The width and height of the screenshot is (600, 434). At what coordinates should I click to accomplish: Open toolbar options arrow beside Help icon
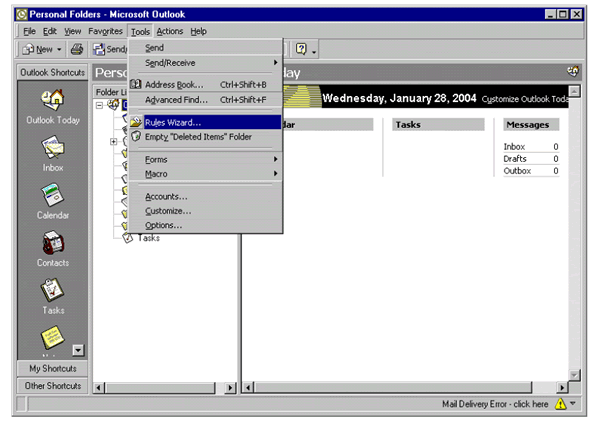coord(314,52)
